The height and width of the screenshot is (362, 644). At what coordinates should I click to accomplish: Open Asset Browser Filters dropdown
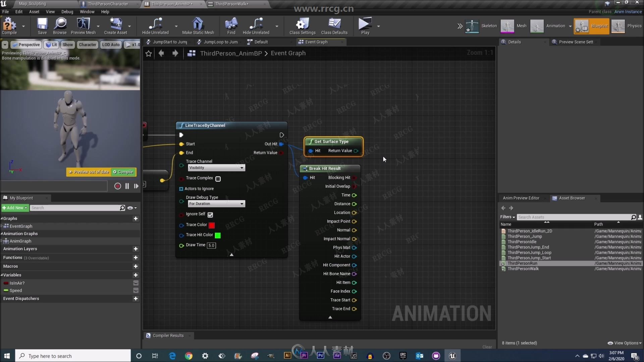[507, 217]
